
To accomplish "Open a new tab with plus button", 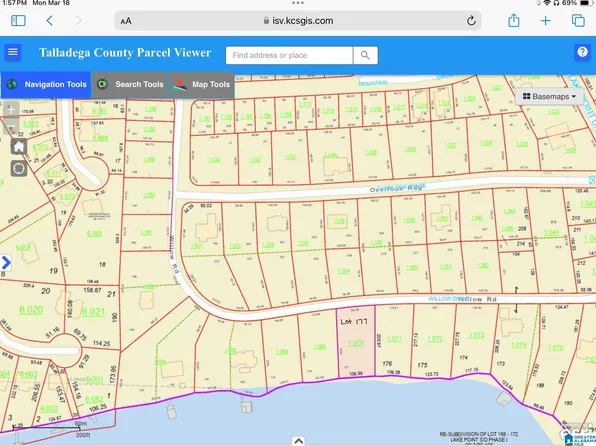I will point(545,21).
